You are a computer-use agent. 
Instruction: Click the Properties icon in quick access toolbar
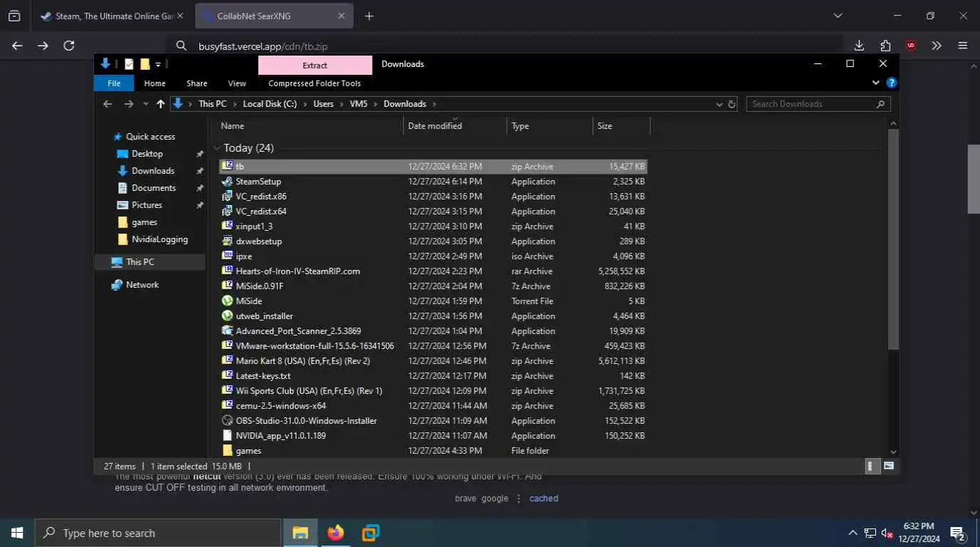[129, 64]
